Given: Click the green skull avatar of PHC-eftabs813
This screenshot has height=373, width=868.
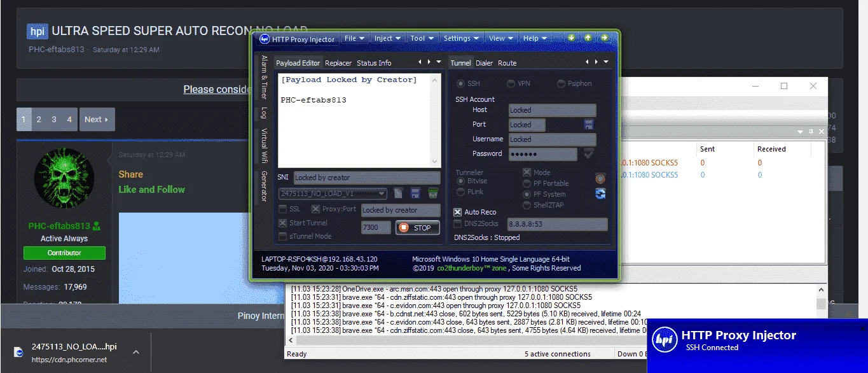Looking at the screenshot, I should pos(64,178).
